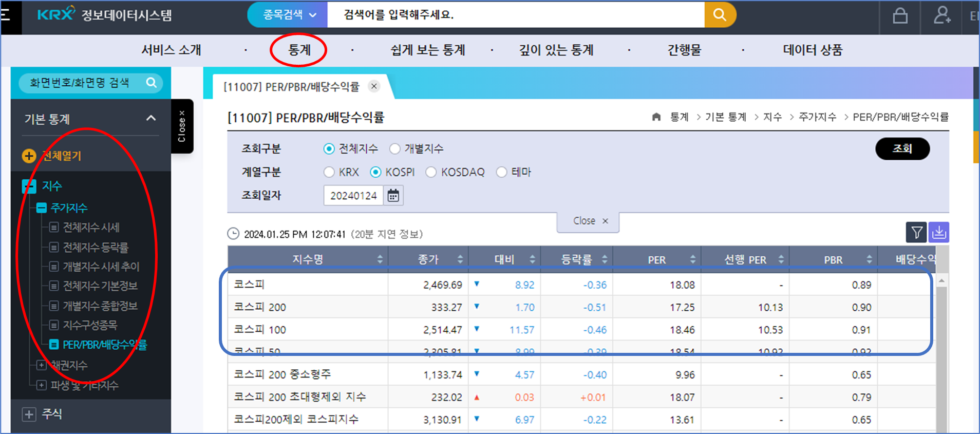Select the 테마 radio button
Screen dimensions: 980x434
click(501, 172)
